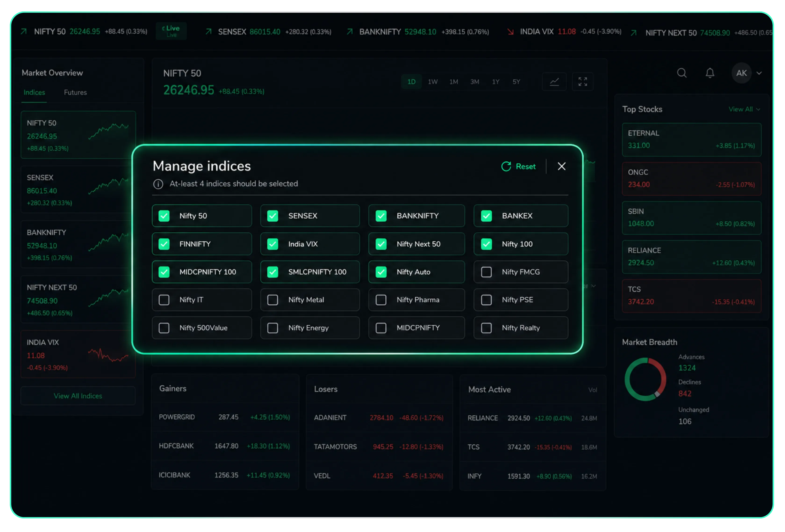Screen dimensions: 785x532
Task: Uncheck the Nifty Next 50 checkbox
Action: coord(381,244)
